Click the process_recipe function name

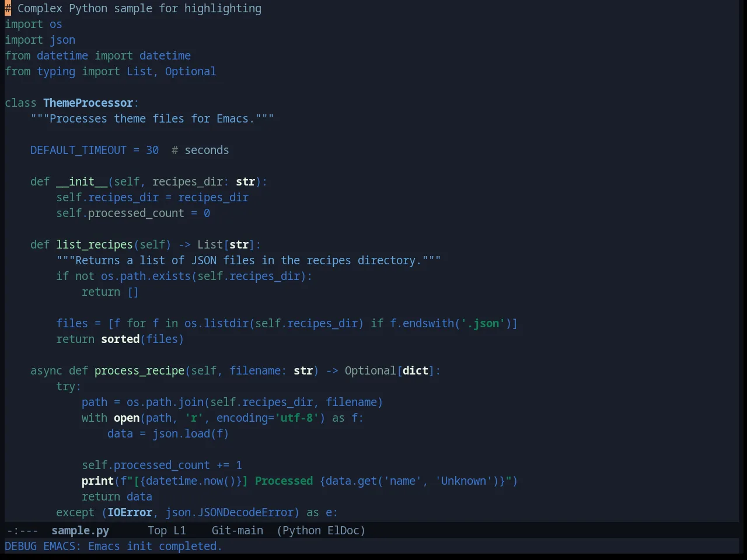[x=139, y=370]
